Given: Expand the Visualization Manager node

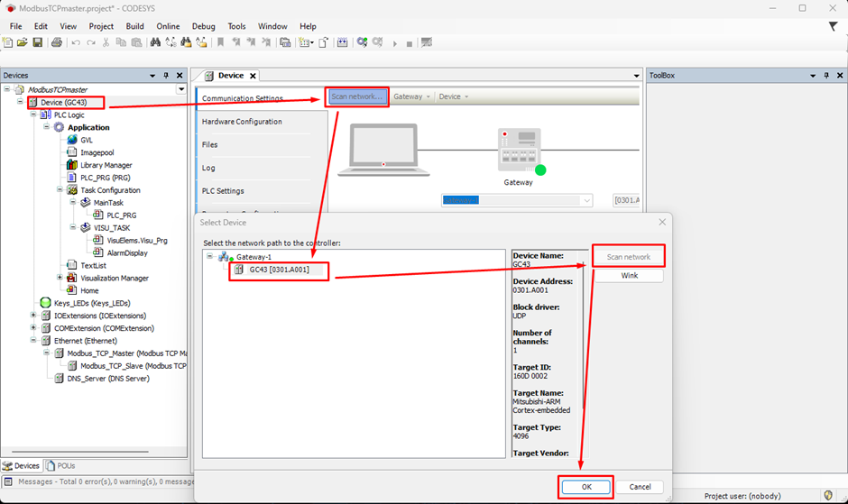Looking at the screenshot, I should 60,278.
